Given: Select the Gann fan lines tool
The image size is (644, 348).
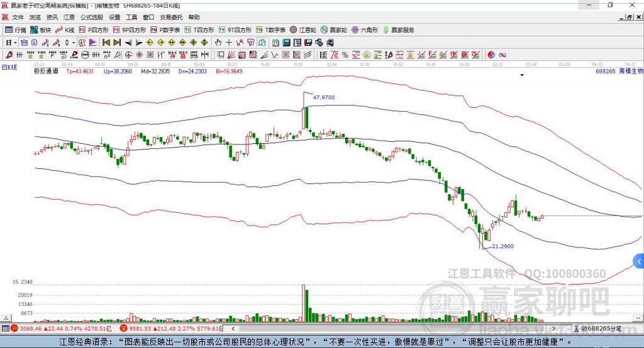Looking at the screenshot, I should pos(231,55).
